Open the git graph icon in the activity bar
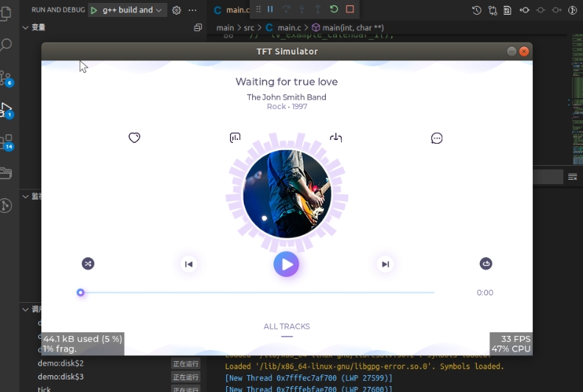The image size is (583, 392). point(6,206)
